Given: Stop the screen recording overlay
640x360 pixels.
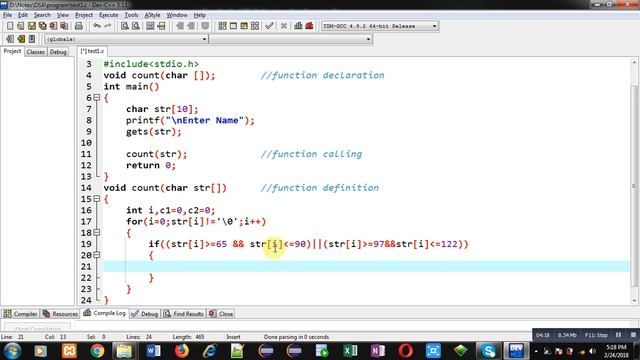Looking at the screenshot, I should tap(633, 335).
